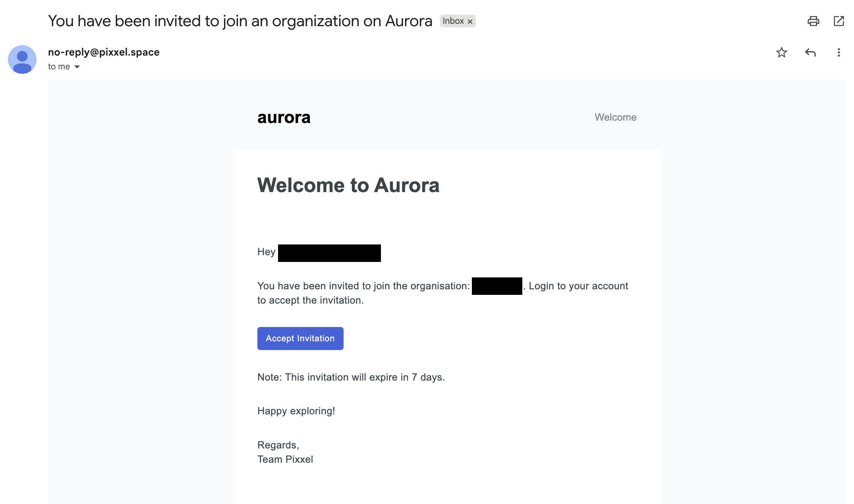854x504 pixels.
Task: Print this email using the printer icon
Action: pyautogui.click(x=813, y=21)
